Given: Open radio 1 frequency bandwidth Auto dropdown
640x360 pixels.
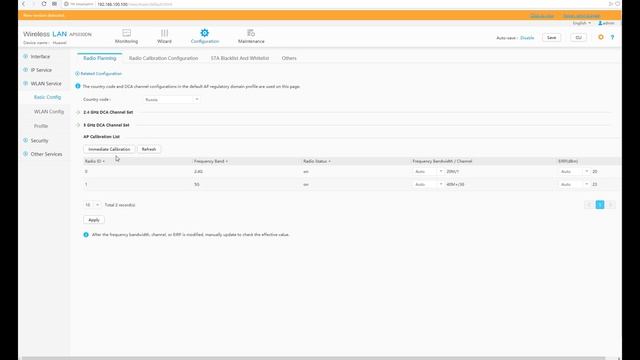Looking at the screenshot, I should pyautogui.click(x=428, y=184).
